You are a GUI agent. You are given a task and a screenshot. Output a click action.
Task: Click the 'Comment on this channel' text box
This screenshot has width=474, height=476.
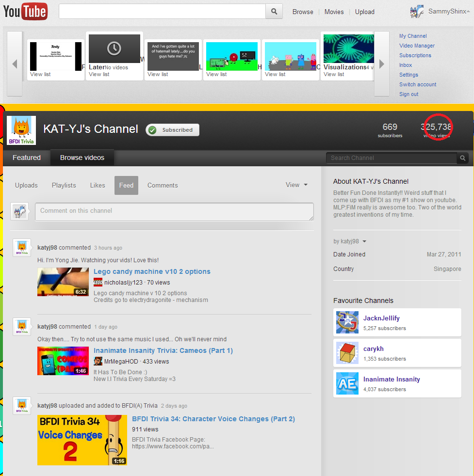[174, 212]
